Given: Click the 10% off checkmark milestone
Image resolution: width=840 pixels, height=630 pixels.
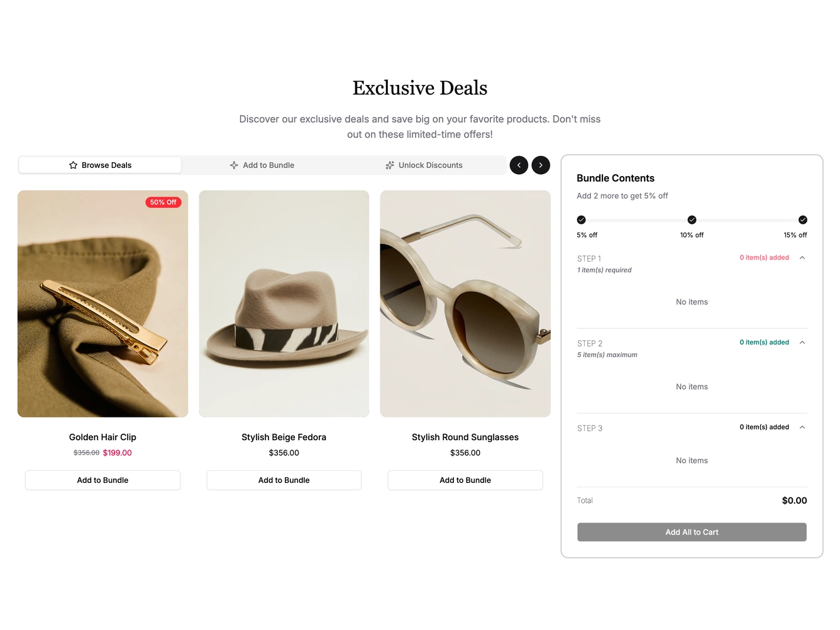Looking at the screenshot, I should point(692,220).
